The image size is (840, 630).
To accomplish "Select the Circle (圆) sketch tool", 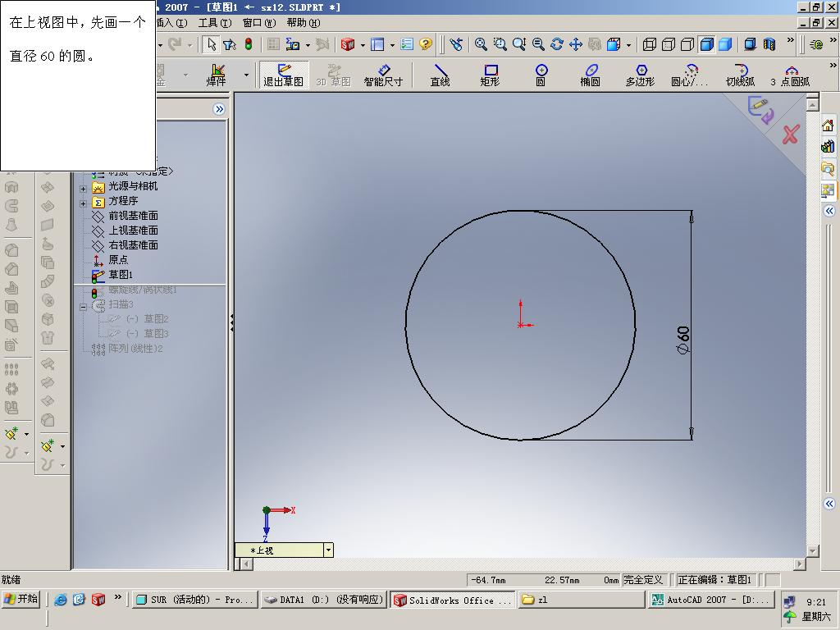I will [x=541, y=75].
